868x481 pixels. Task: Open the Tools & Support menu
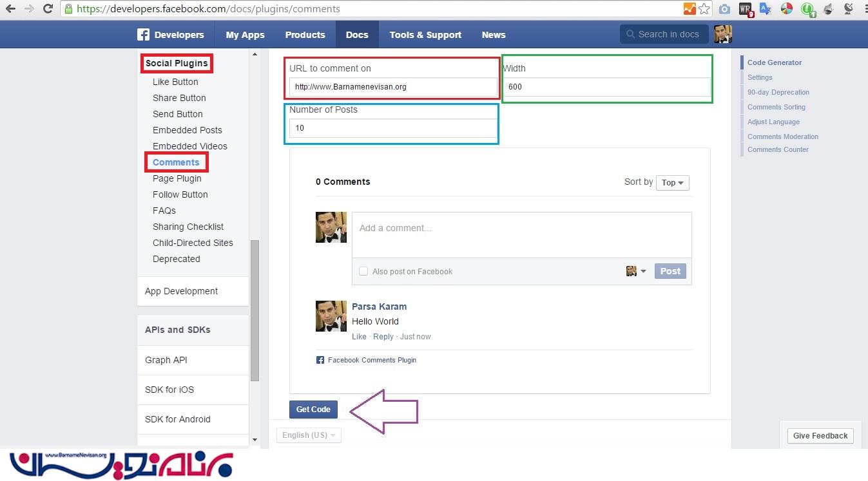point(425,35)
